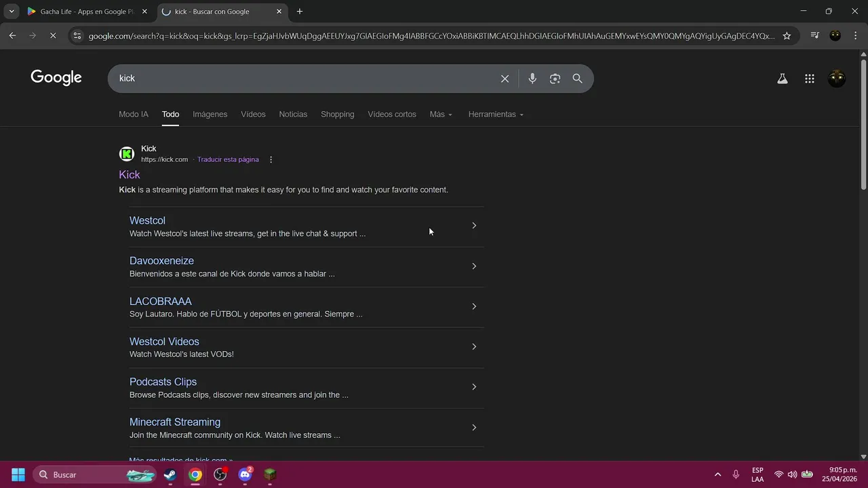Expand the Herramientas dropdown

click(x=496, y=115)
